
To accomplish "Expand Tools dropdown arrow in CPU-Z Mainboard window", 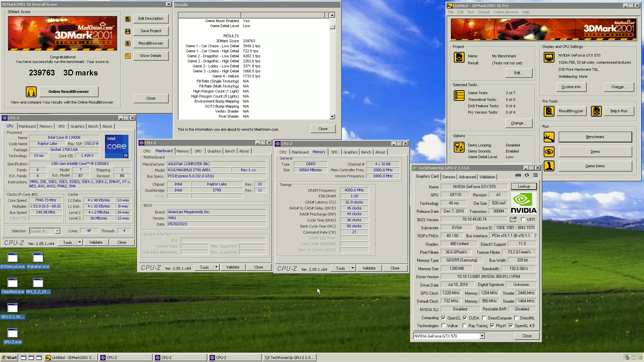I will click(x=216, y=267).
